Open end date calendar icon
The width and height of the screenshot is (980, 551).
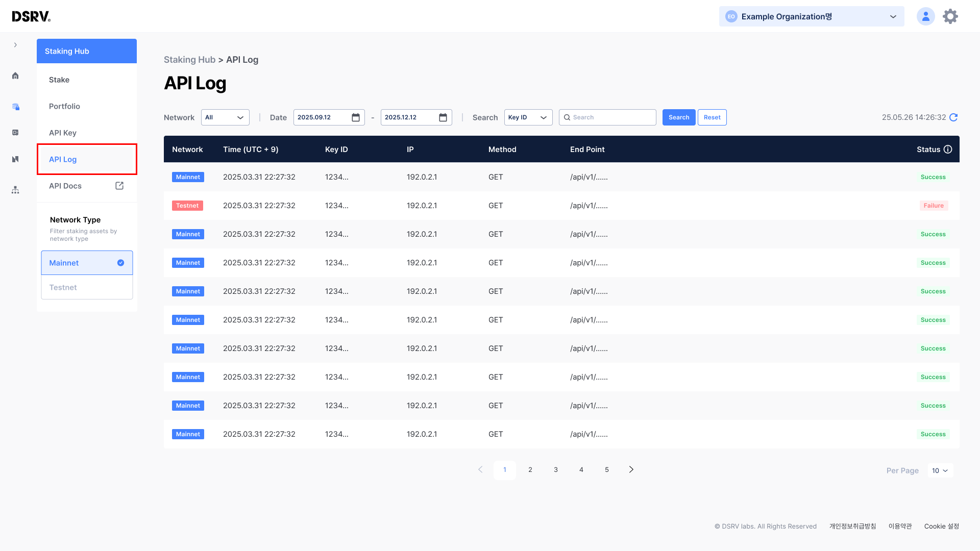pyautogui.click(x=443, y=117)
